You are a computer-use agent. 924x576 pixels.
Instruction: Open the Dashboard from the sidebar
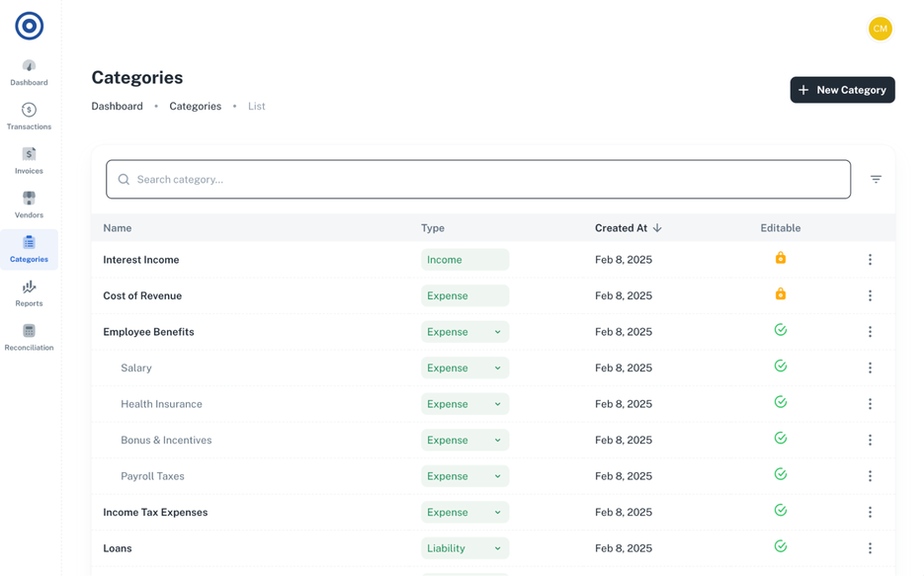point(29,69)
